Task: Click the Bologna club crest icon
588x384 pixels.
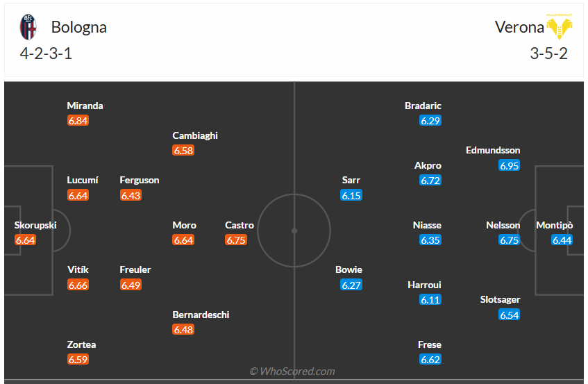Action: point(29,27)
